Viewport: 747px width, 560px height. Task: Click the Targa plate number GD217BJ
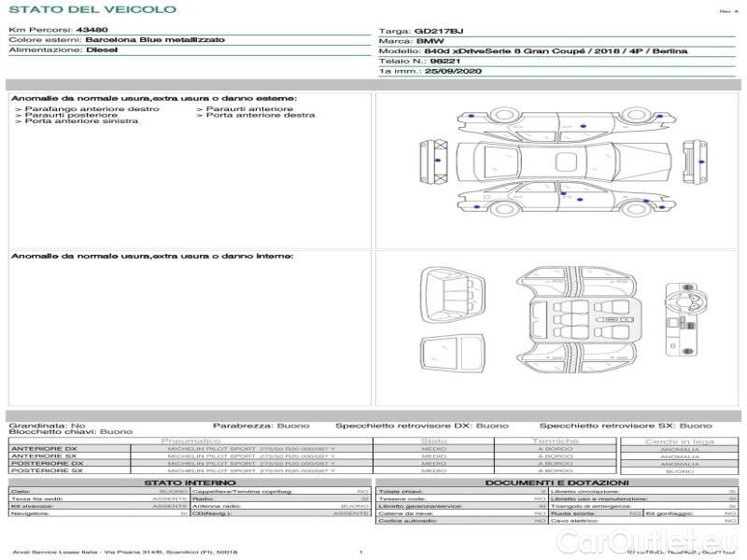pos(439,32)
